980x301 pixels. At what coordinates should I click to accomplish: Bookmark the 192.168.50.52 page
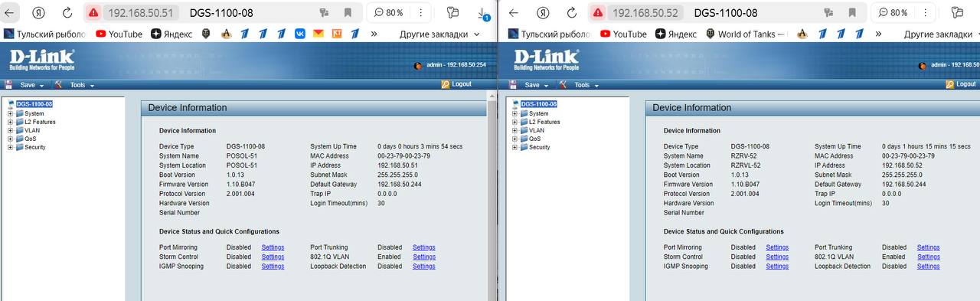point(853,12)
